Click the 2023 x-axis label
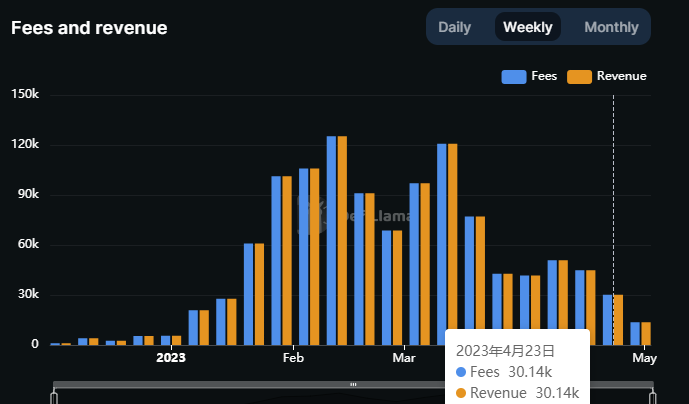This screenshot has width=689, height=404. coord(171,358)
